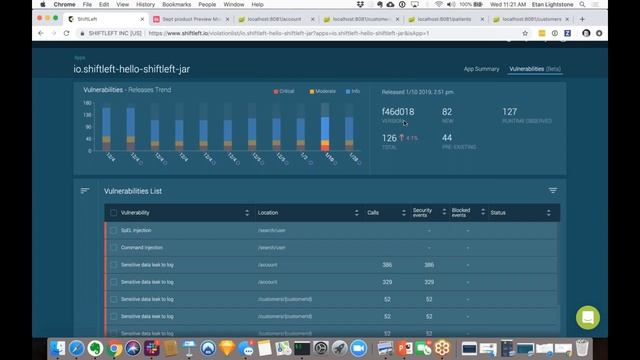
Task: Open the History menu
Action: [145, 4]
